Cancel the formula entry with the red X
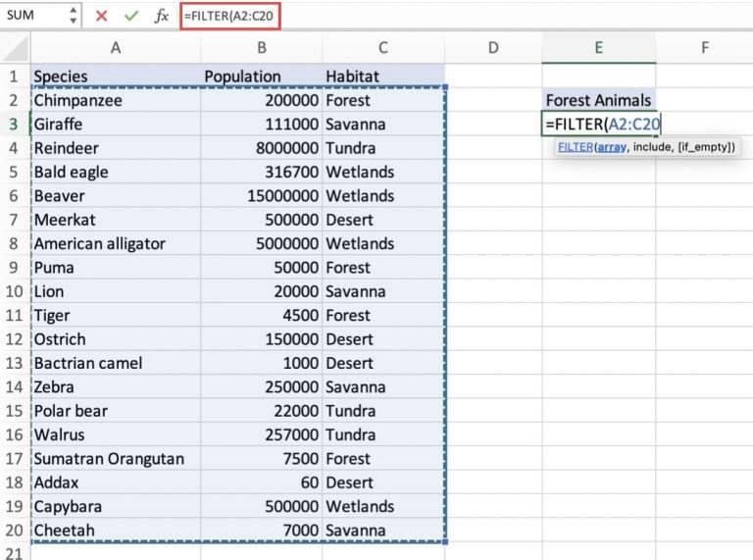This screenshot has width=753, height=560. (102, 16)
